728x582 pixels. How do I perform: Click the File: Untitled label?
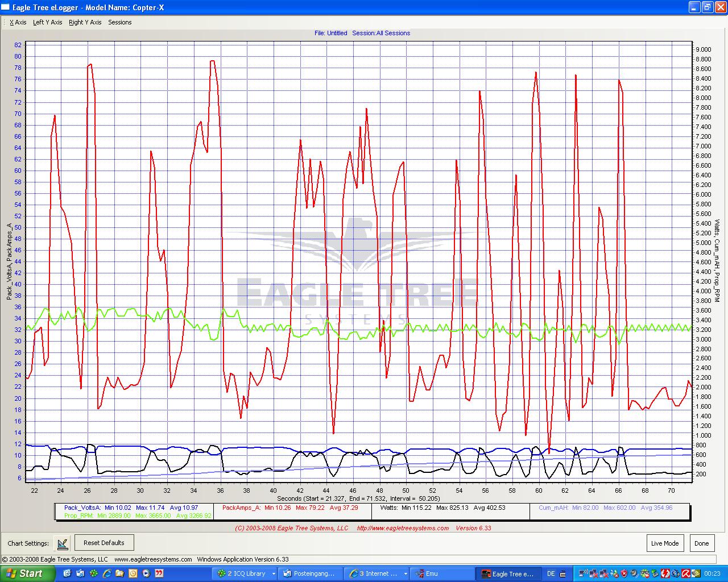coord(330,33)
